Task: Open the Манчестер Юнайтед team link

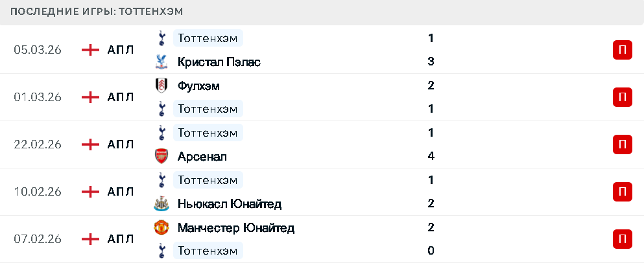Action: 236,227
